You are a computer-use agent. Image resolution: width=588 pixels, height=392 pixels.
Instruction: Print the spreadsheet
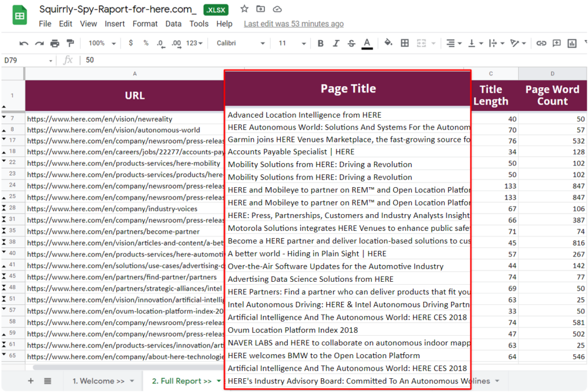tap(55, 44)
